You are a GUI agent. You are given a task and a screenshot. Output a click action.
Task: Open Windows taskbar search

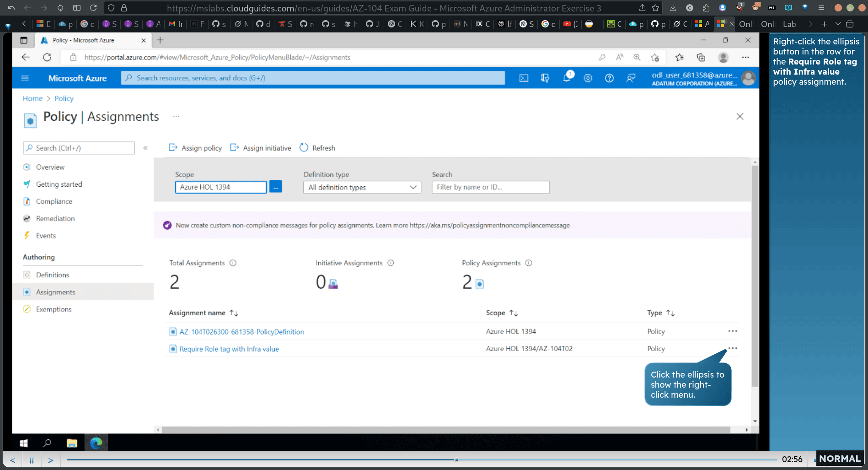coord(47,443)
